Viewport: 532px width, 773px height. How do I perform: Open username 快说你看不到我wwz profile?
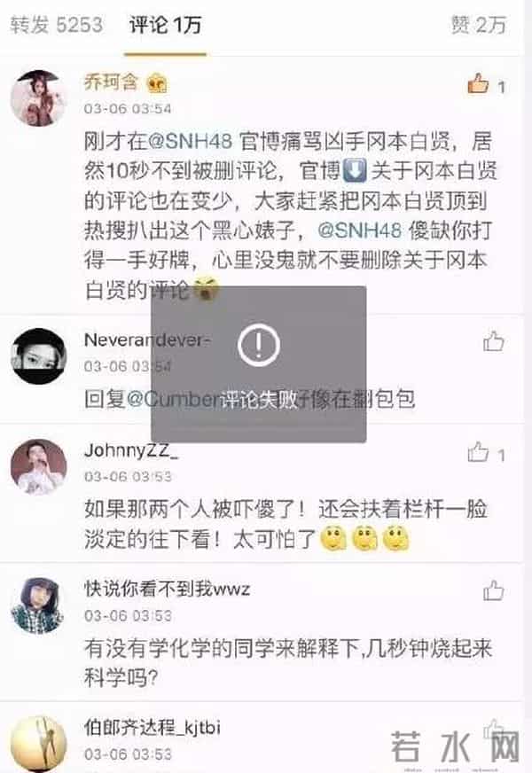pos(168,589)
